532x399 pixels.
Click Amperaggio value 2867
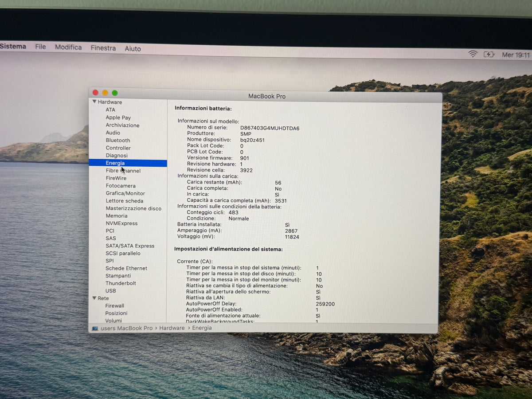point(291,231)
